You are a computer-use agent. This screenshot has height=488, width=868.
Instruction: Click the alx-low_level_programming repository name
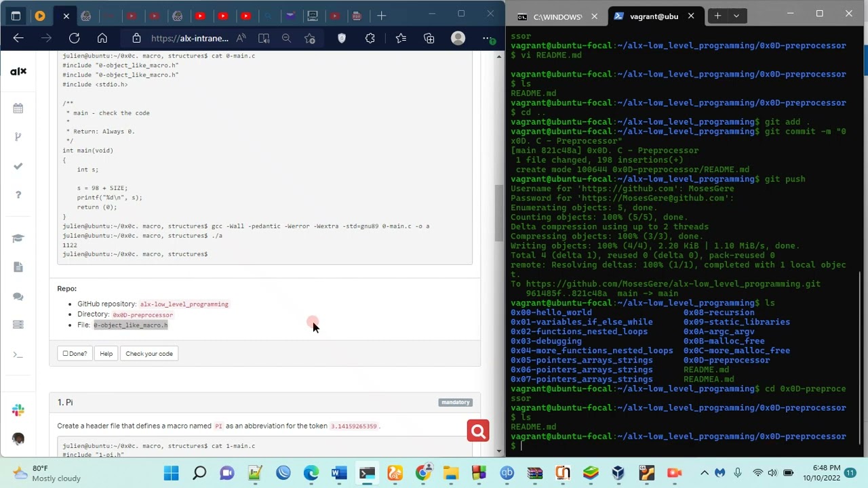tap(184, 304)
